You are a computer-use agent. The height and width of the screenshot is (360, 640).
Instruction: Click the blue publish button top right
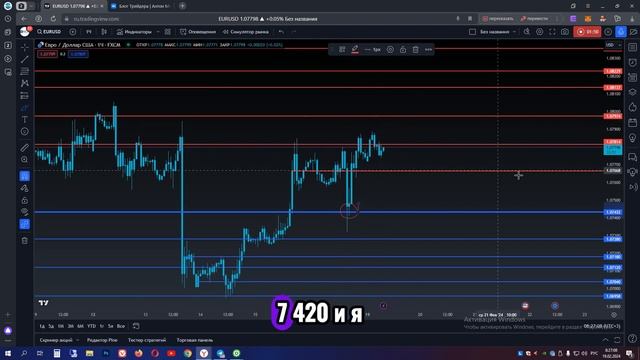tap(621, 31)
